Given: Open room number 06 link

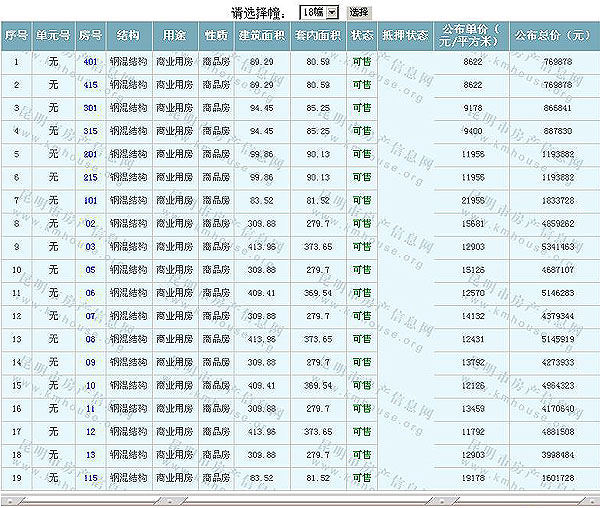Looking at the screenshot, I should coord(91,292).
